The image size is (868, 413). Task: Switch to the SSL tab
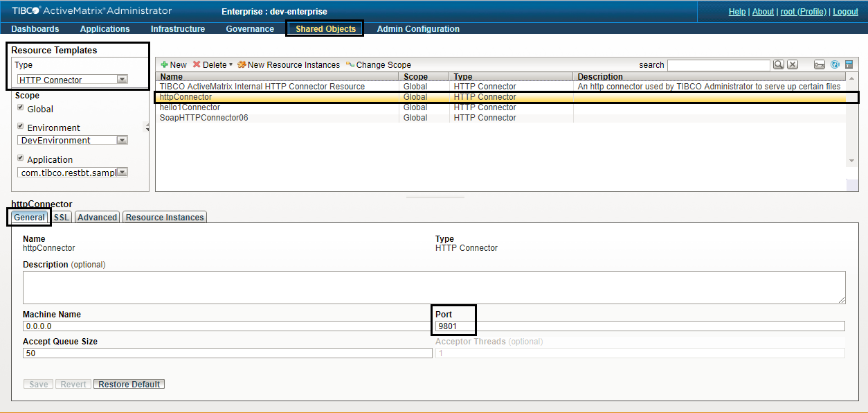pos(62,217)
